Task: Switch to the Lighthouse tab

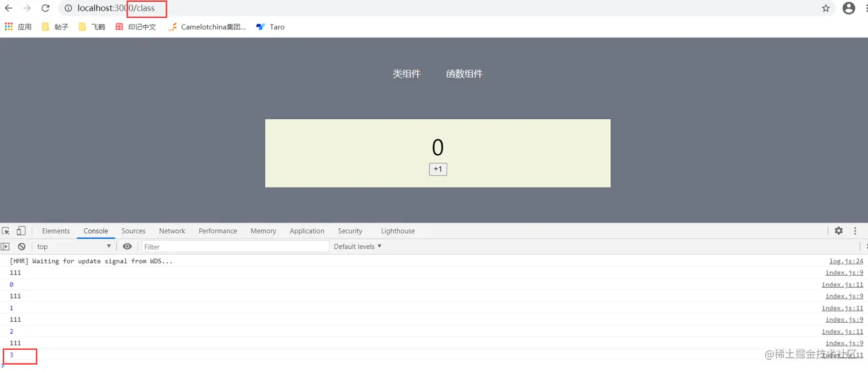Action: tap(398, 231)
